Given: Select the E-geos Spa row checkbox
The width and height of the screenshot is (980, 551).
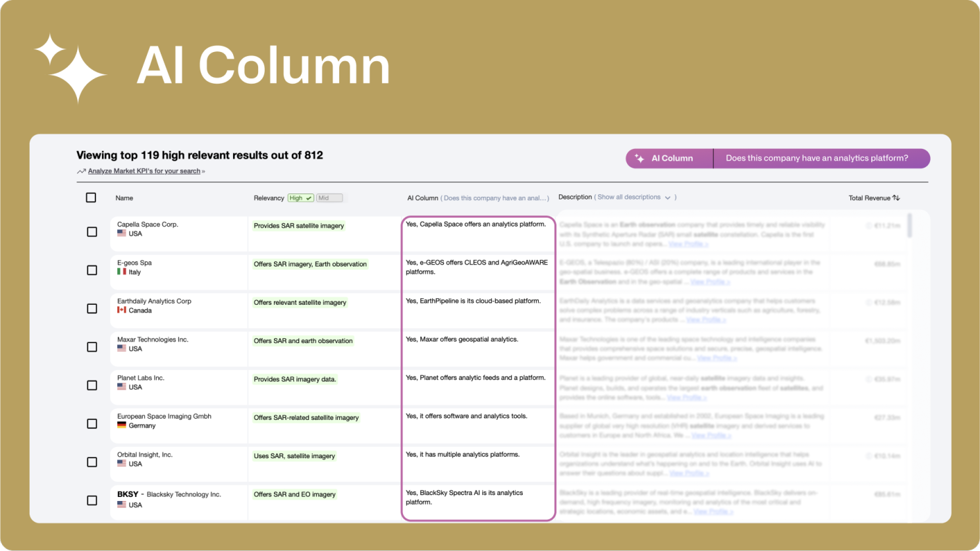Looking at the screenshot, I should click(92, 270).
